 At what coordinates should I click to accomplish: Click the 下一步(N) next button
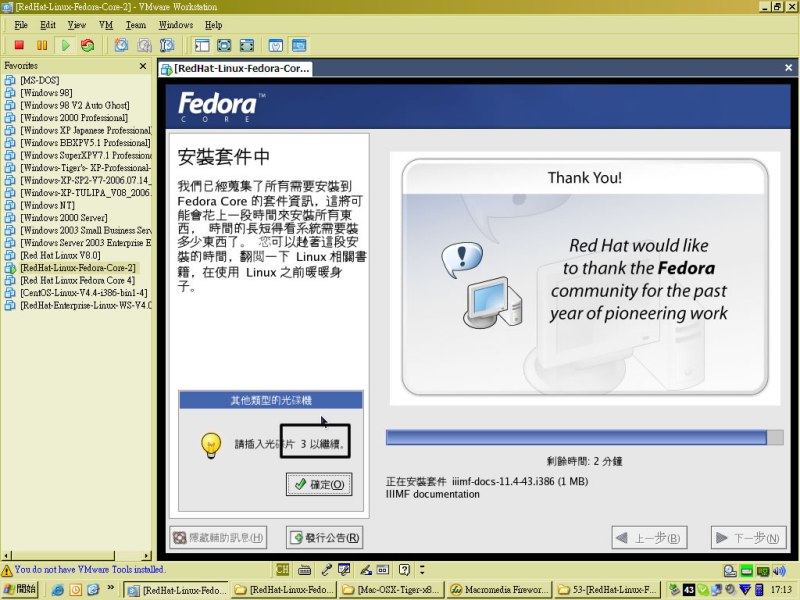point(748,538)
